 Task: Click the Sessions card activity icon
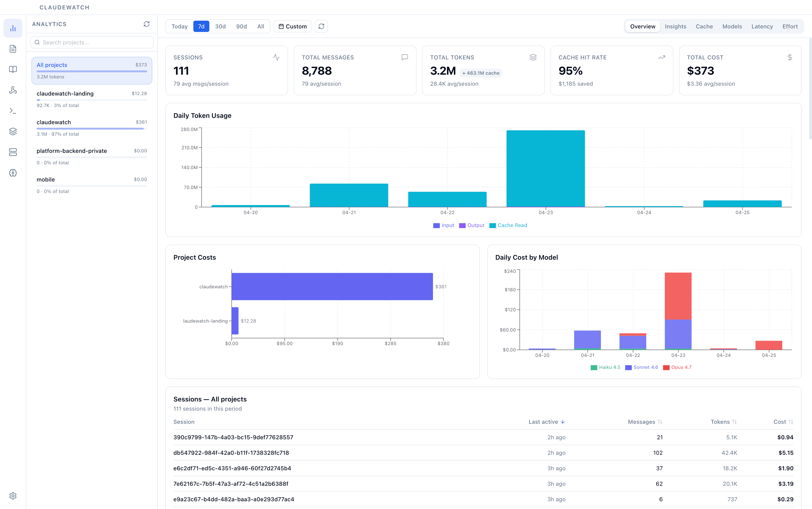276,57
